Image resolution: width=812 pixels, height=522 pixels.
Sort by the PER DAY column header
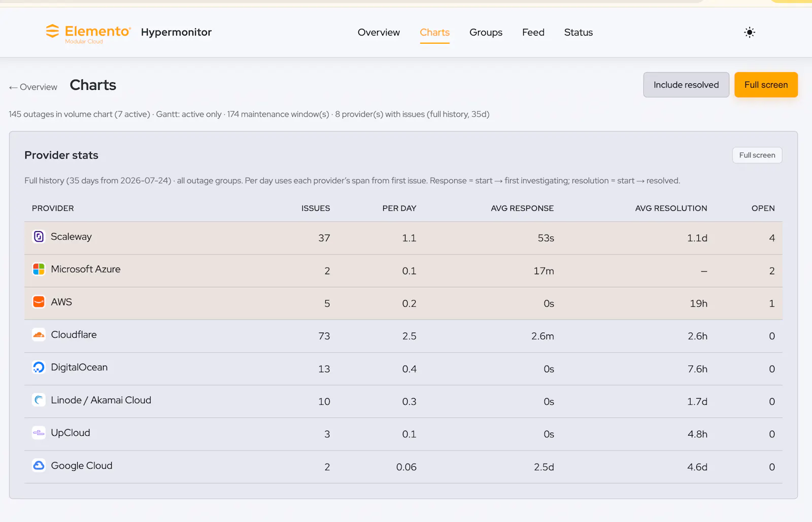pyautogui.click(x=399, y=208)
